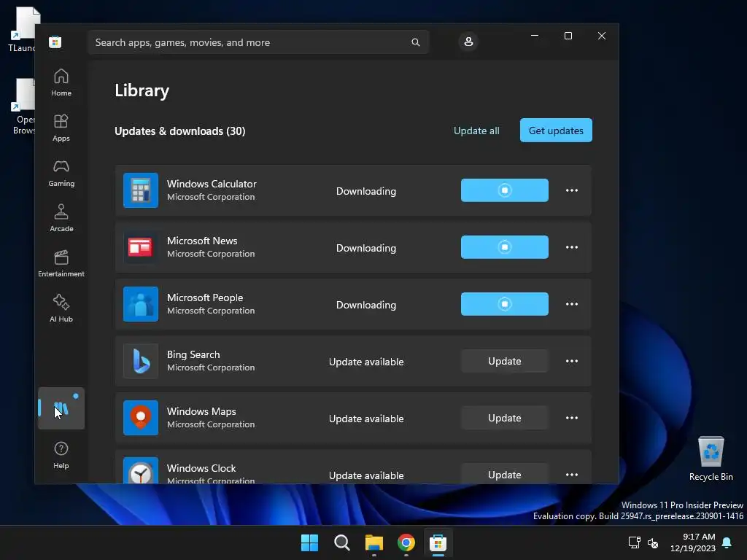Open the user account profile icon
Screen dimensions: 747x560
point(468,42)
